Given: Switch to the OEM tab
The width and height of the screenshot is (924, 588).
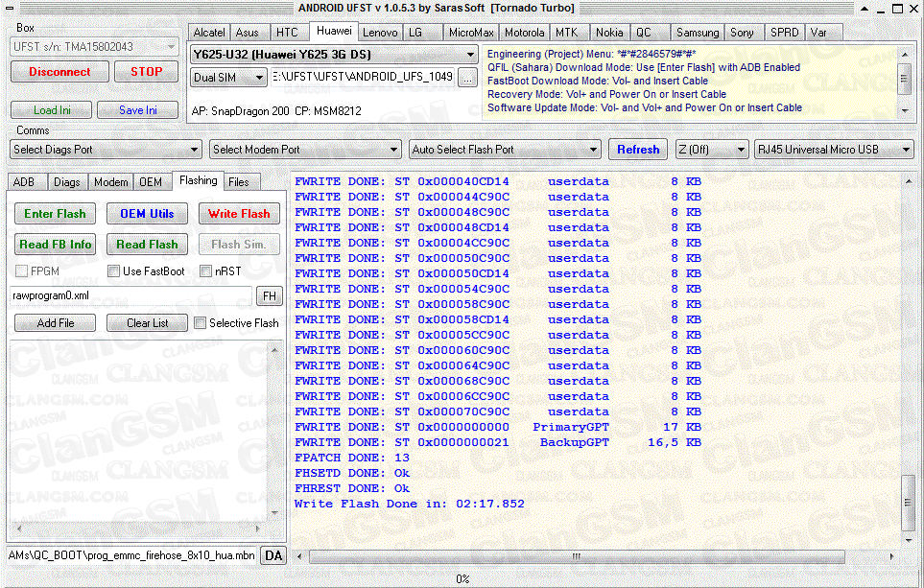Looking at the screenshot, I should tap(151, 182).
